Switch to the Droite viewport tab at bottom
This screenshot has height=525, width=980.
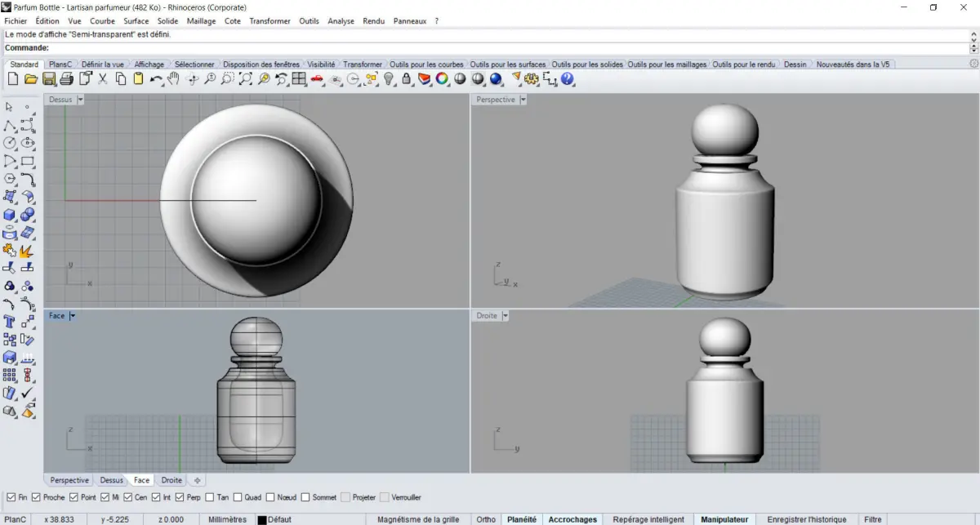coord(171,480)
